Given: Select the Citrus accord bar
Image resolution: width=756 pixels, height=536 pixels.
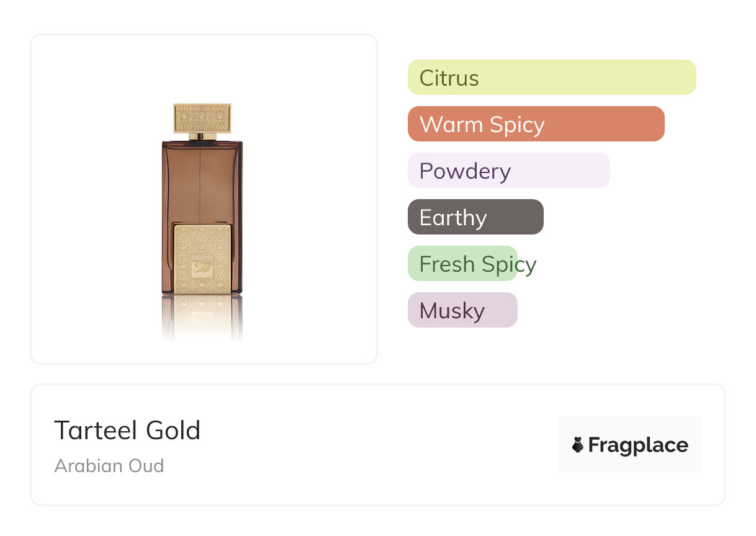Looking at the screenshot, I should tap(552, 78).
